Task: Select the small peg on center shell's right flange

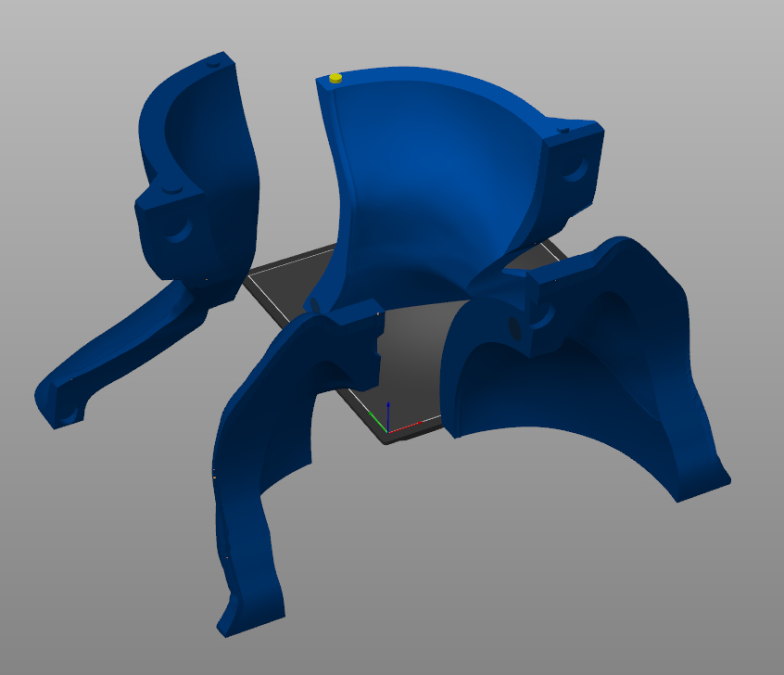Action: (x=563, y=133)
